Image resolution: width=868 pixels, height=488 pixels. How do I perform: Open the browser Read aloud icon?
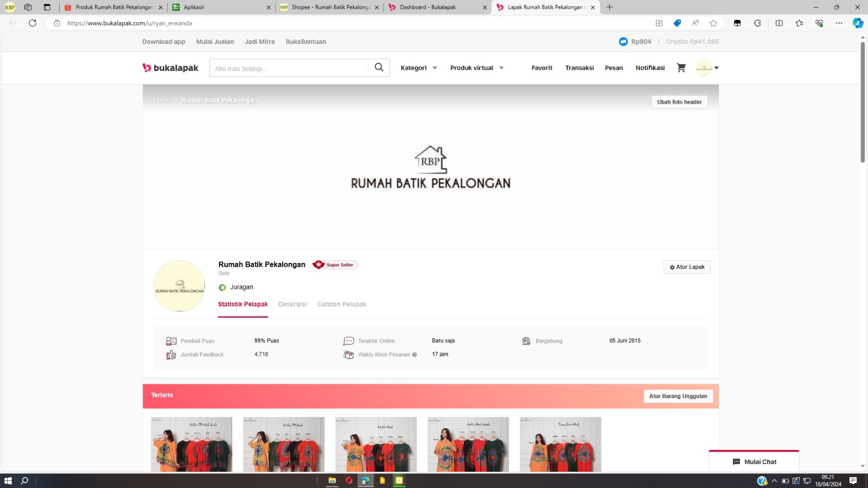point(695,23)
